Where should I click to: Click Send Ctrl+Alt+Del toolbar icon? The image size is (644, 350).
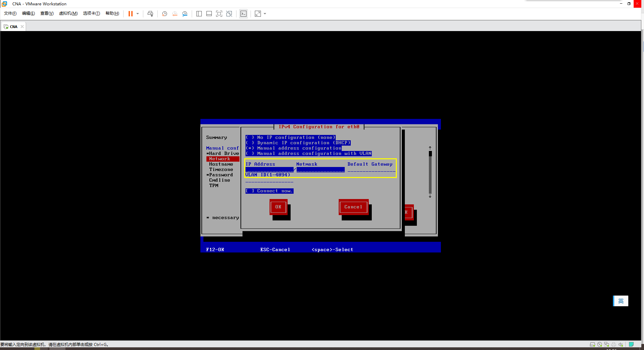150,14
